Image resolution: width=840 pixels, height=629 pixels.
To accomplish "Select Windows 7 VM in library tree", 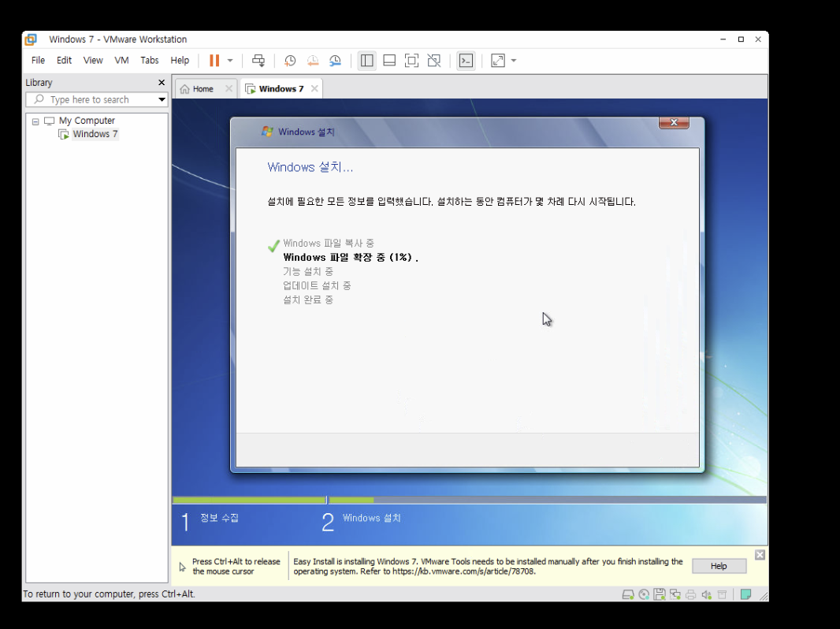I will [x=95, y=134].
